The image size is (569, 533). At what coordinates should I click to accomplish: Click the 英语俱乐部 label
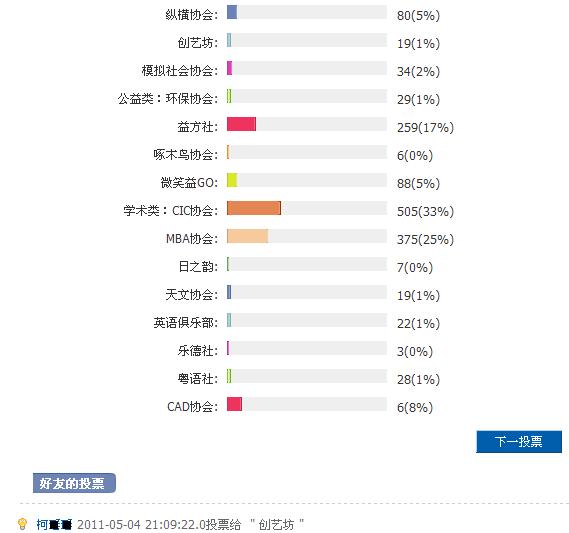pos(186,323)
